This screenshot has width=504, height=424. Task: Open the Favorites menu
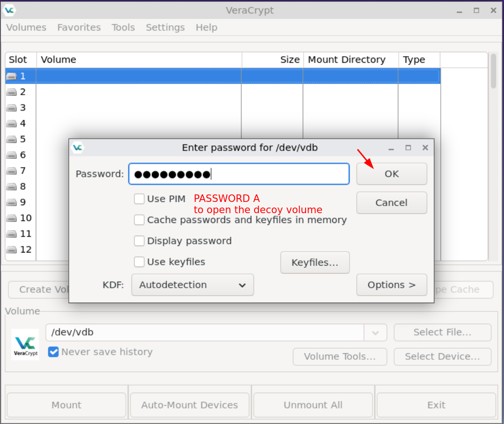pyautogui.click(x=79, y=28)
